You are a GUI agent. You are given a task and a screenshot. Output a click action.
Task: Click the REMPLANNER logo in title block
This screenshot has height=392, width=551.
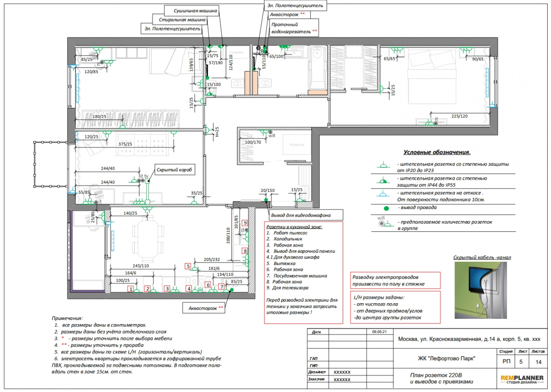pyautogui.click(x=522, y=379)
